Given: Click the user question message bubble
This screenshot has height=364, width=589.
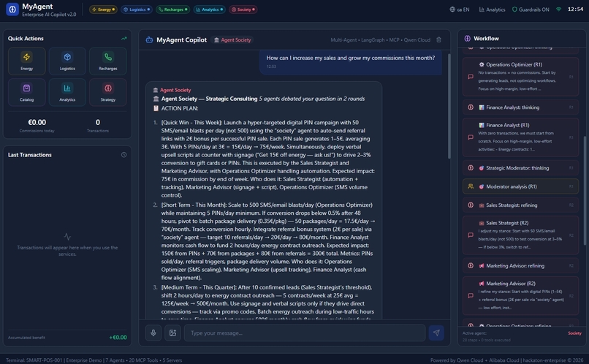Looking at the screenshot, I should pyautogui.click(x=351, y=61).
